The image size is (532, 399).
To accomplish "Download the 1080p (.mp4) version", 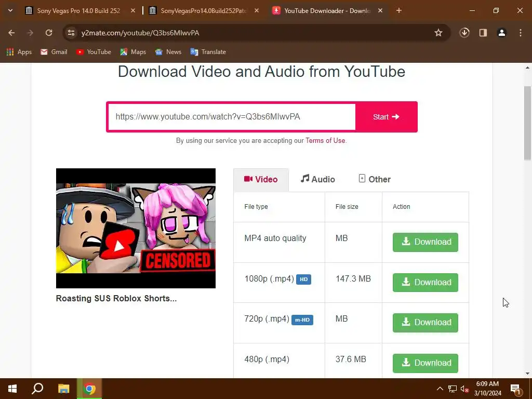I will pyautogui.click(x=425, y=282).
